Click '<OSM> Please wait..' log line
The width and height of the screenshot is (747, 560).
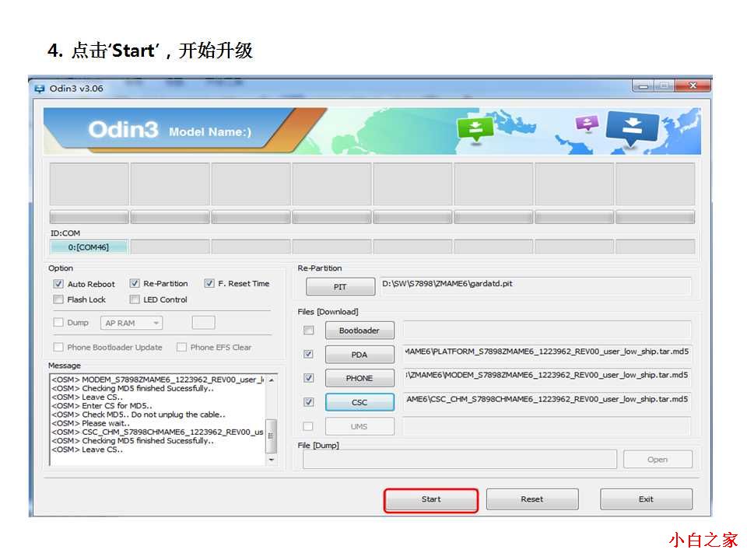tap(90, 423)
